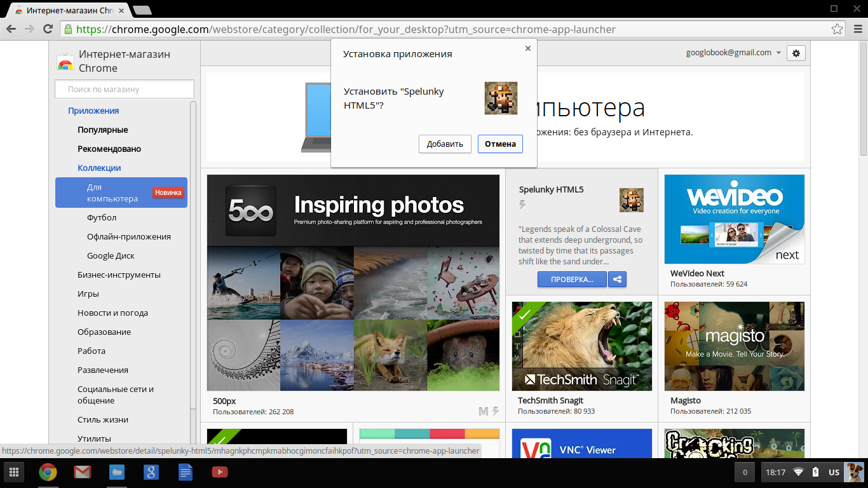Open Chrome menu hamburger icon
This screenshot has width=868, height=488.
pos(857,29)
